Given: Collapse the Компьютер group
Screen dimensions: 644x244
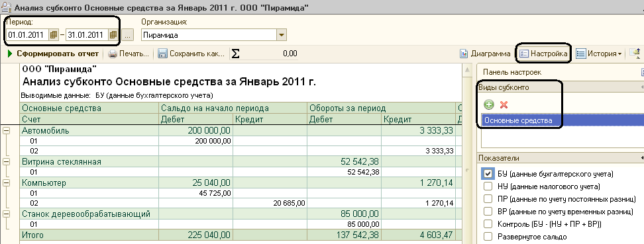Looking at the screenshot, I should [x=7, y=183].
